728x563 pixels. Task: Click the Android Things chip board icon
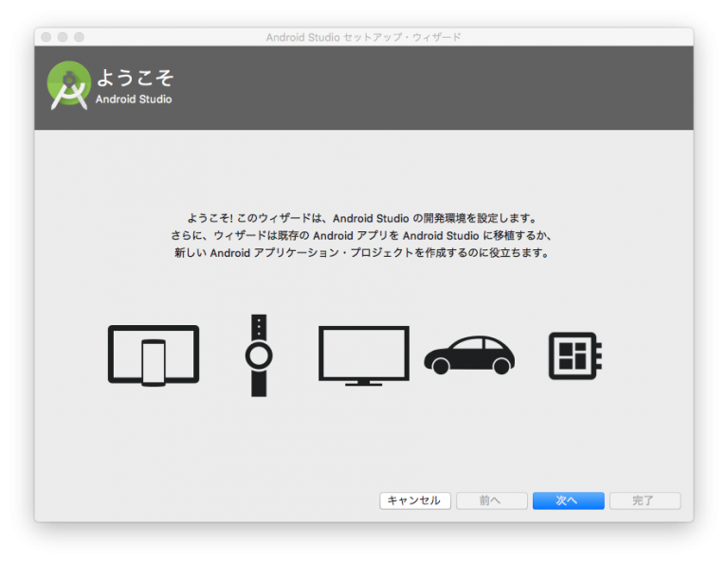574,355
